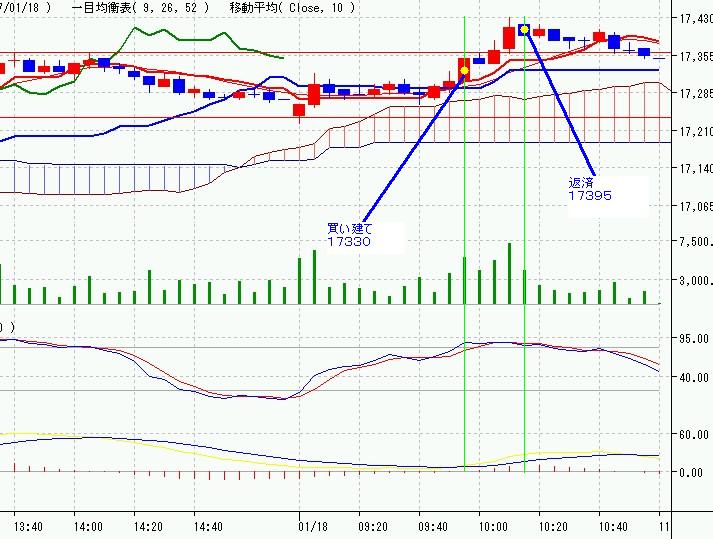Click the yellow exit marker near 10:15 candle
The image size is (713, 539).
tap(524, 30)
